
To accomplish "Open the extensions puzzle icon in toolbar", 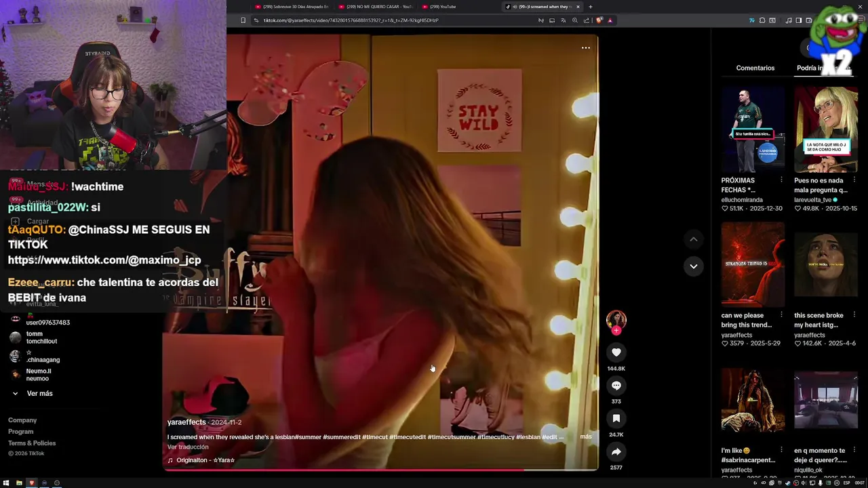I will click(x=762, y=20).
